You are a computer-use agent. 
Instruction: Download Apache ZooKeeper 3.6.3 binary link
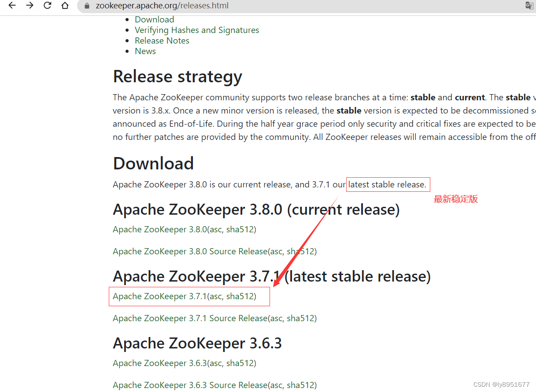(159, 363)
